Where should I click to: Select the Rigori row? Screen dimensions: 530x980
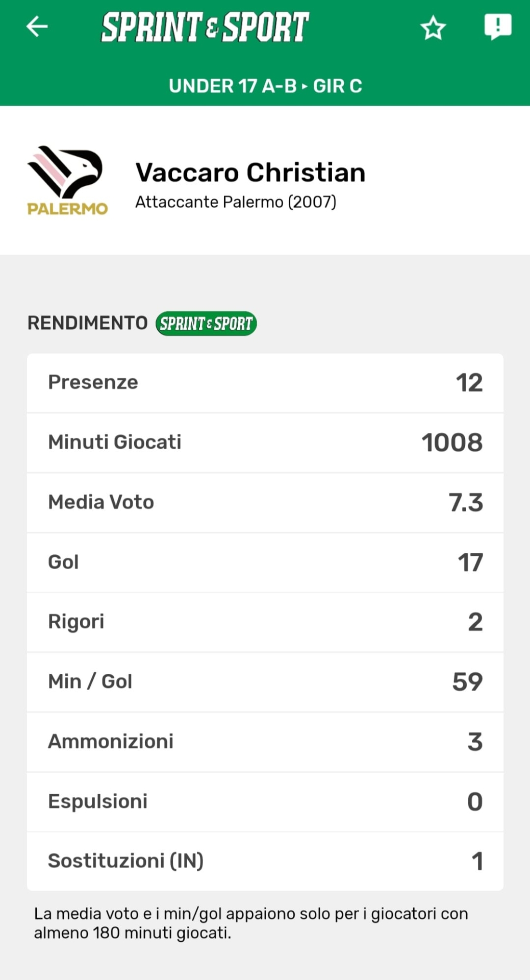pos(265,622)
